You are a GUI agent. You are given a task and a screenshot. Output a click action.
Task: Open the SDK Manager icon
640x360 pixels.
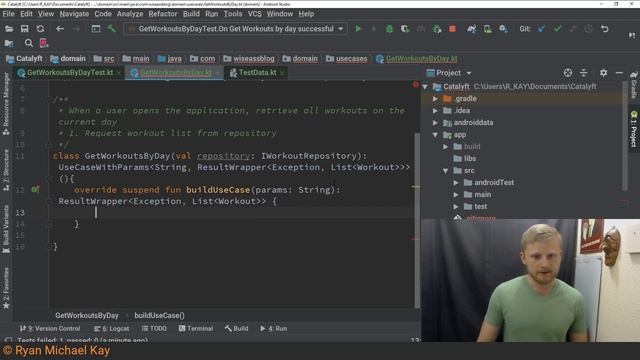(503, 29)
